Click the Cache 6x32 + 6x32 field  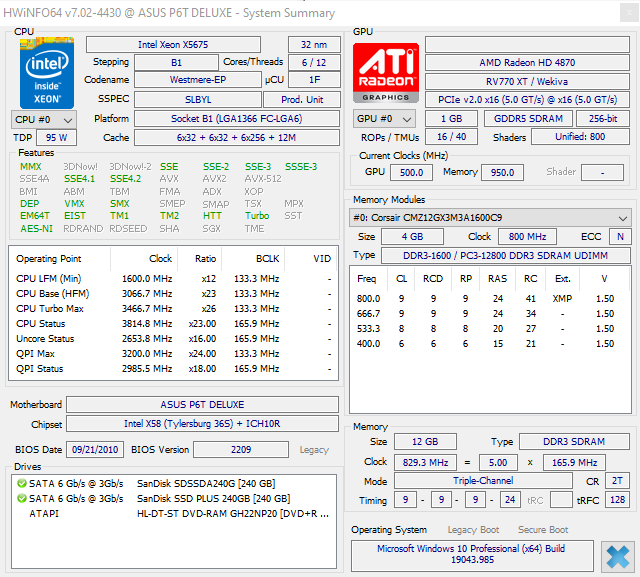tap(237, 138)
